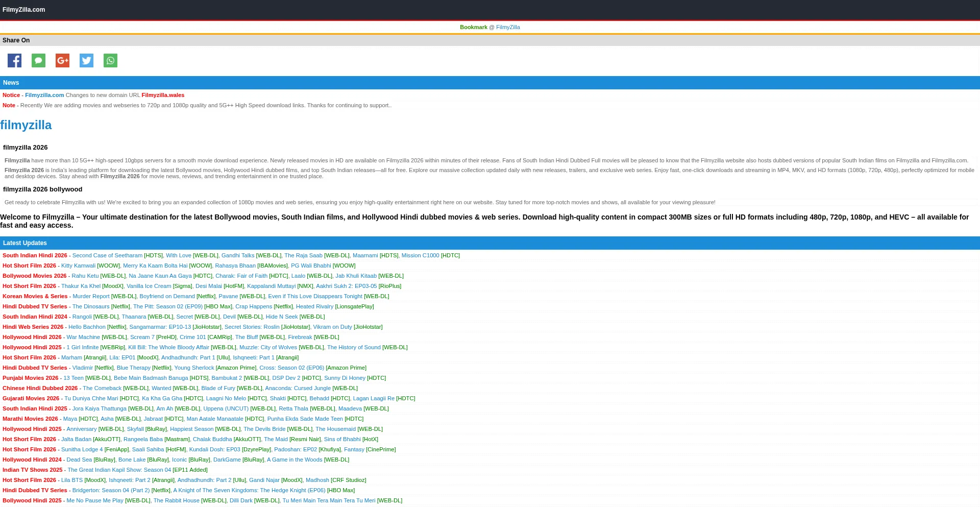Open Kill Bill: The Whole Bloody Affair

coord(168,347)
